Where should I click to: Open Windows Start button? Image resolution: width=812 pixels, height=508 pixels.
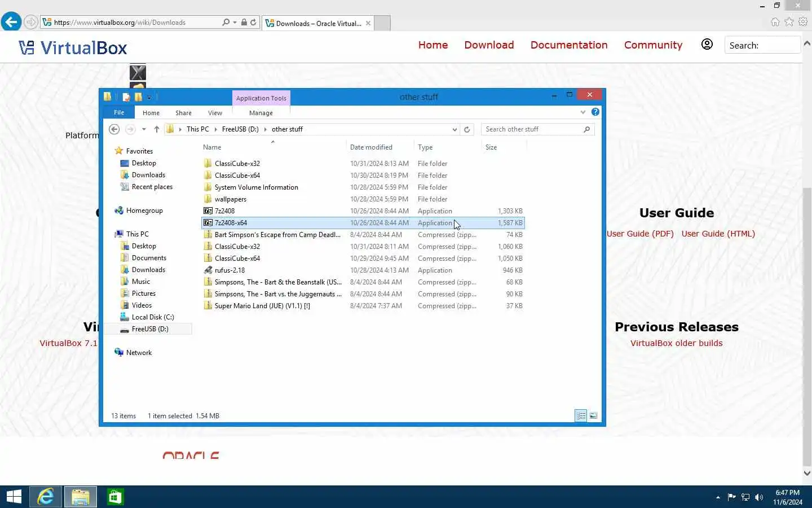pyautogui.click(x=14, y=497)
